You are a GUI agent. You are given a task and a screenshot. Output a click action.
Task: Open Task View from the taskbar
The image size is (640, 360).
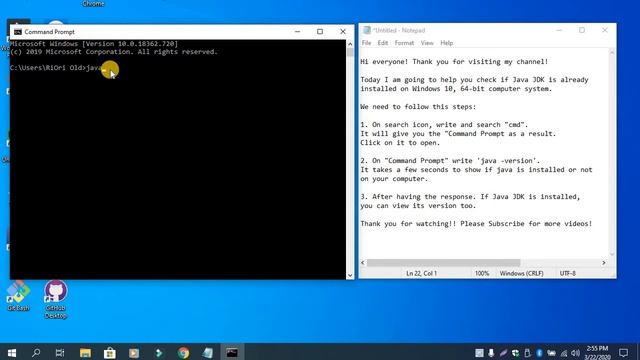[x=60, y=353]
